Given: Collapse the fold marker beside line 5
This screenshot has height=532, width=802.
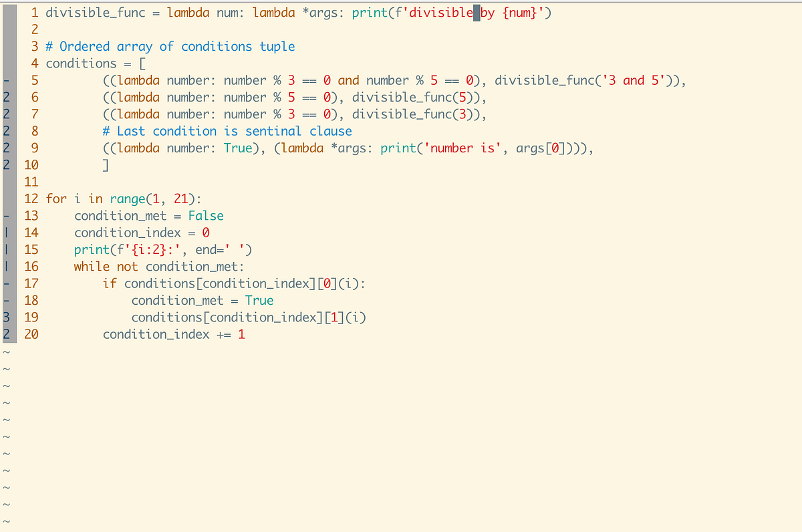Looking at the screenshot, I should click(5, 80).
